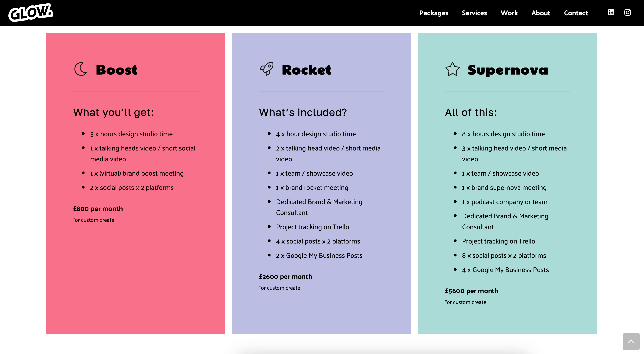Click '1 x brand supernova meeting'
Screen dimensions: 644x354
click(504, 187)
